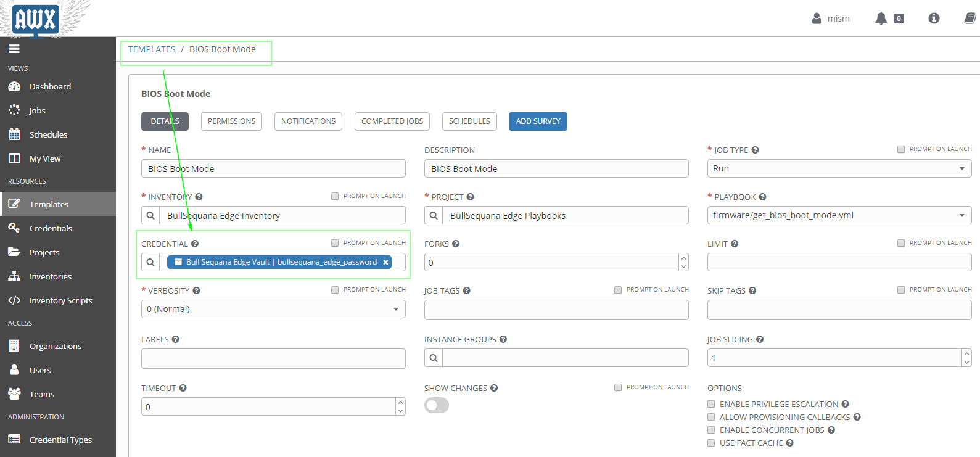Screen dimensions: 980x457
Task: Click the Job Slicing stepper arrows
Action: (966, 358)
